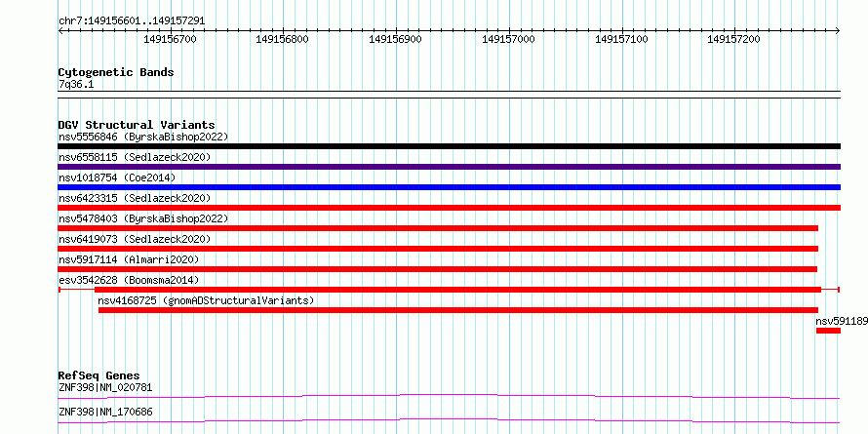This screenshot has height=434, width=868.
Task: Open gene label ZNF398|NM_170686
Action: (x=105, y=412)
